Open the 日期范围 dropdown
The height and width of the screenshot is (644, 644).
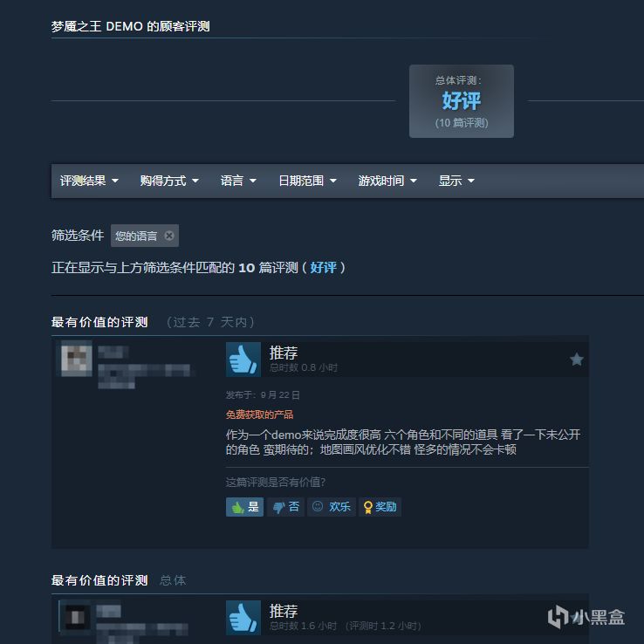pos(307,181)
